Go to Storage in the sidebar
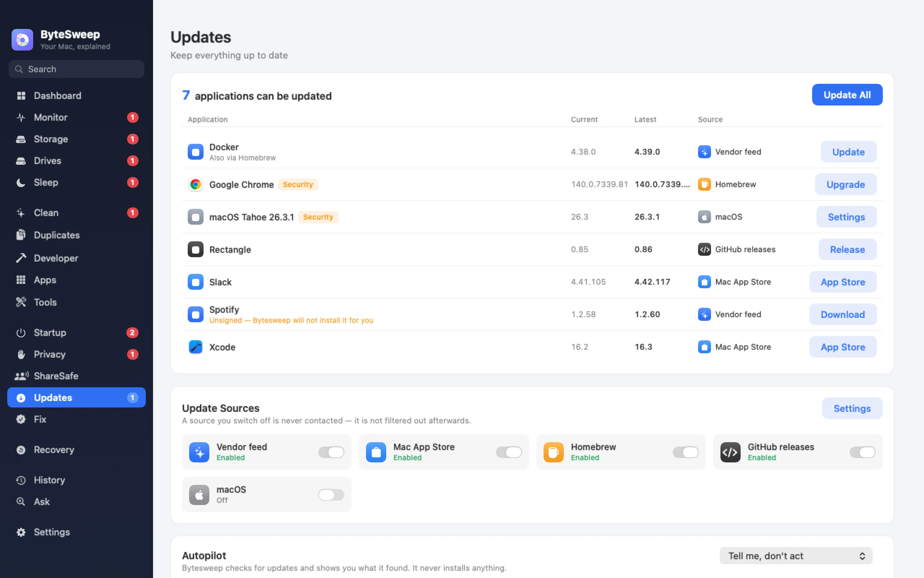Image resolution: width=924 pixels, height=578 pixels. [x=77, y=139]
